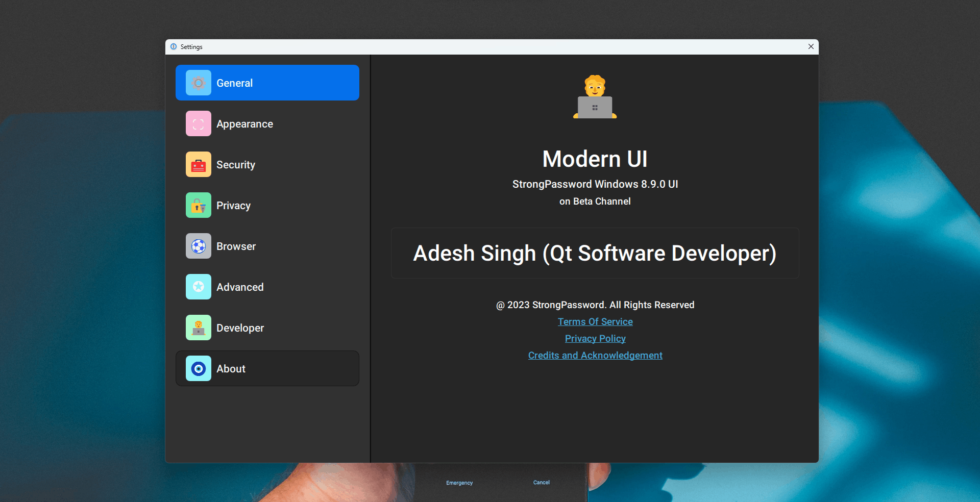Viewport: 980px width, 502px height.
Task: Click the padlock Privacy icon
Action: pos(199,205)
